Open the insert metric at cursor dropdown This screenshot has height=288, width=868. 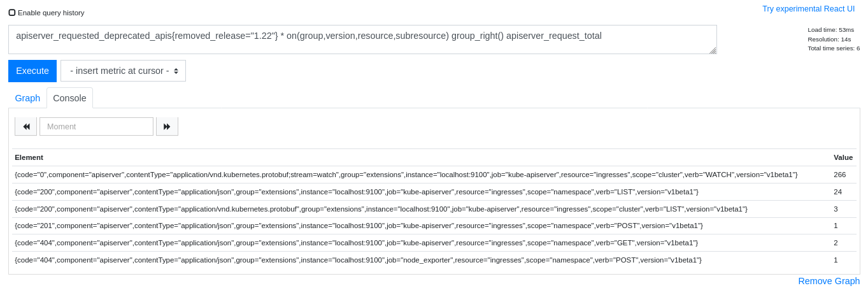[123, 71]
